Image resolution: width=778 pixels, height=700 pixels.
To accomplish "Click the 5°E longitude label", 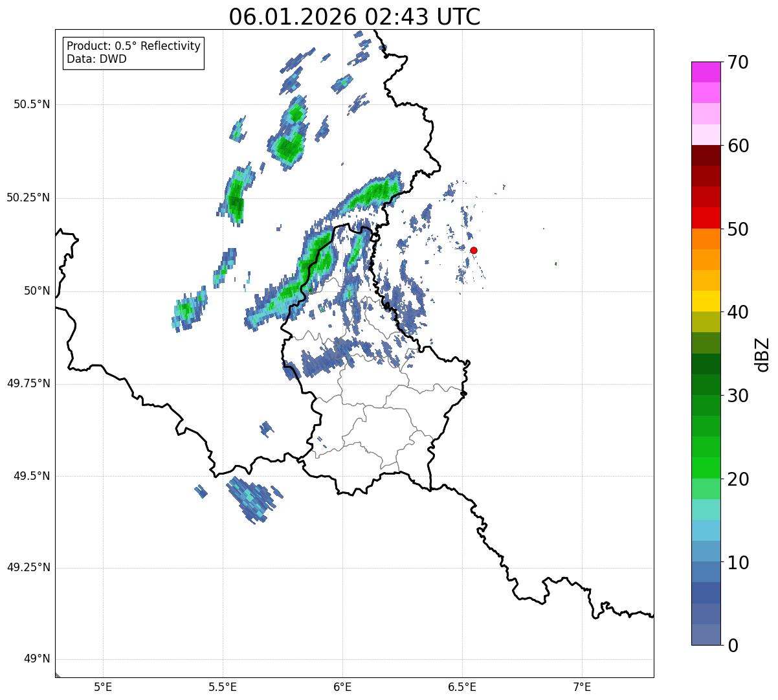I will coord(103,686).
